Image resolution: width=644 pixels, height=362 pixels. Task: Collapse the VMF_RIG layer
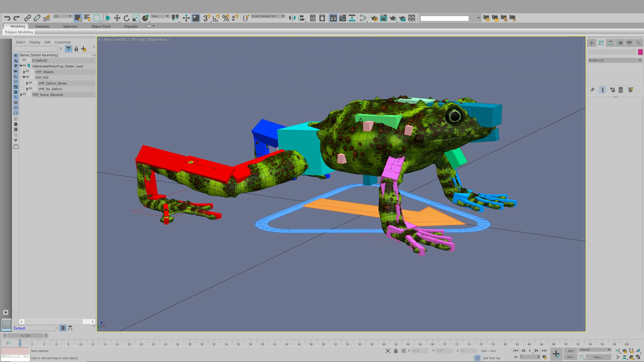click(24, 77)
